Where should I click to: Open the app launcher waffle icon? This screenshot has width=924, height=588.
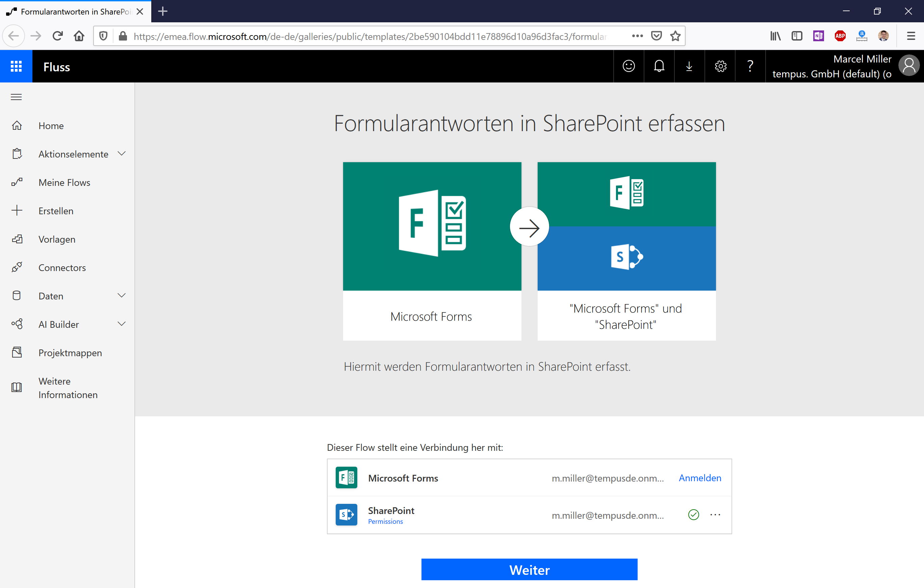(x=16, y=67)
